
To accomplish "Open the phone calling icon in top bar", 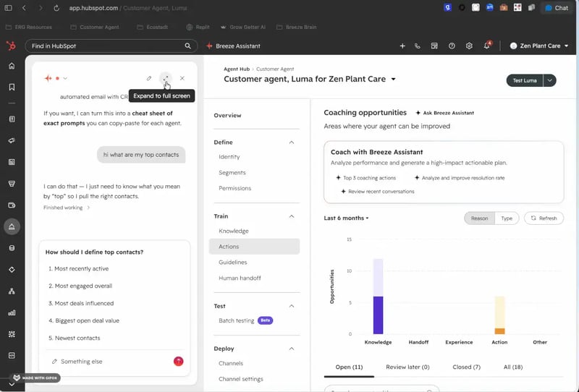I will 418,46.
